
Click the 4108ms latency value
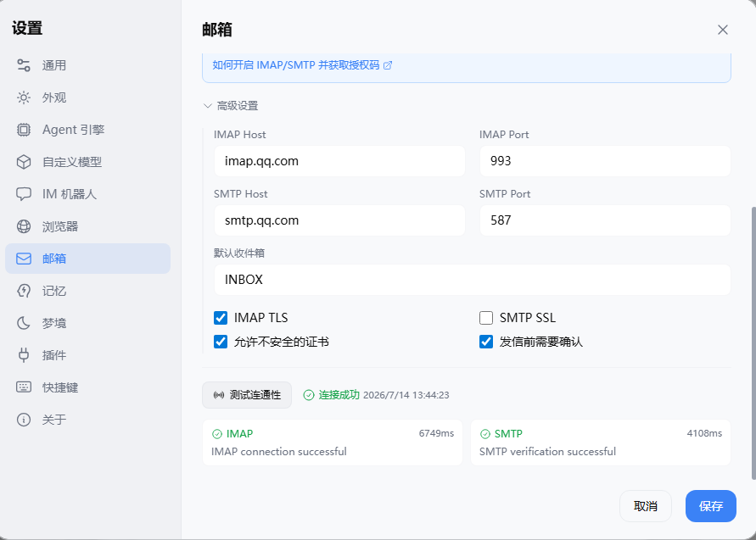coord(704,433)
